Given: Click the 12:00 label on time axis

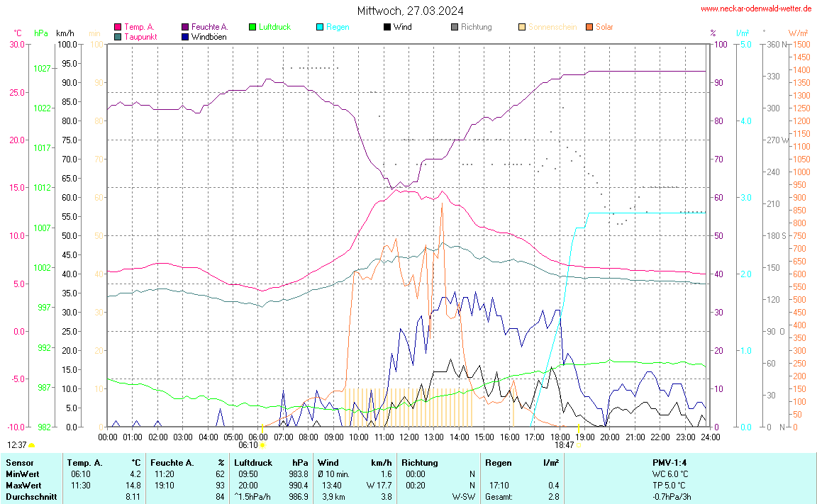Looking at the screenshot, I should 409,437.
